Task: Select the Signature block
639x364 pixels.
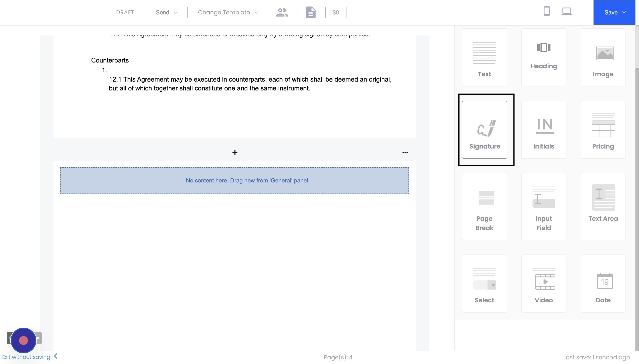Action: coord(484,130)
